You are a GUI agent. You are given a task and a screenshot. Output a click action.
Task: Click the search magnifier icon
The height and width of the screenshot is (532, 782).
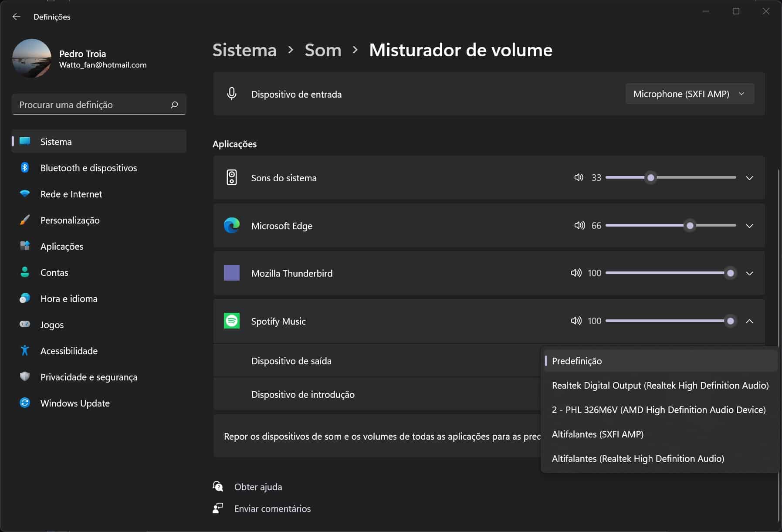click(x=174, y=105)
